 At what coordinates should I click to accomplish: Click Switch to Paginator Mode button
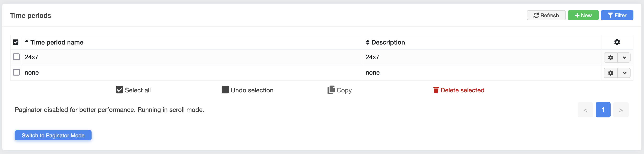coord(53,135)
